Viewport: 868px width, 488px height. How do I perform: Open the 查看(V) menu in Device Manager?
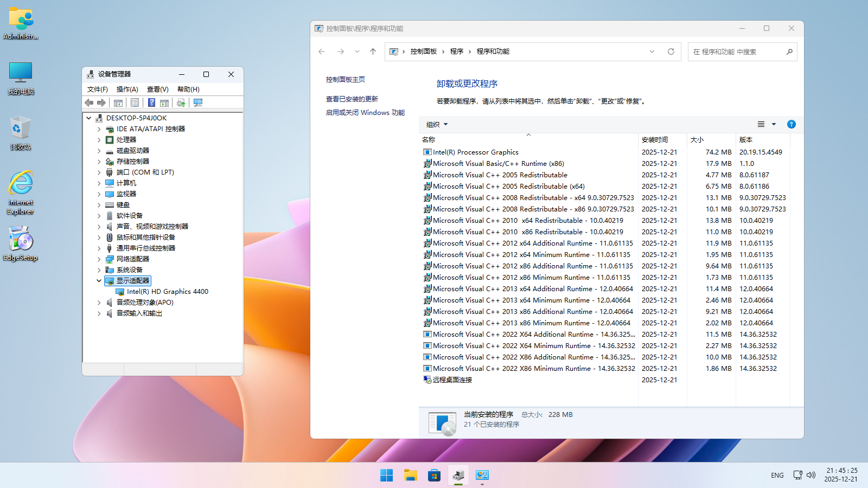(158, 89)
